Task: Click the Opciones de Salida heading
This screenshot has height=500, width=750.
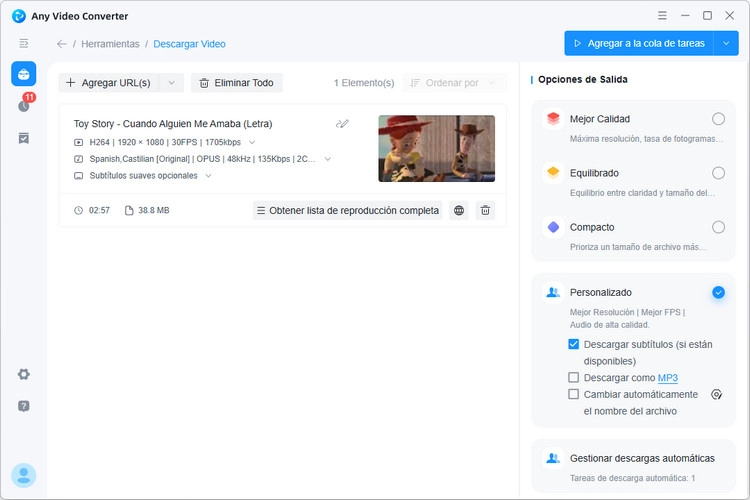Action: pyautogui.click(x=583, y=79)
